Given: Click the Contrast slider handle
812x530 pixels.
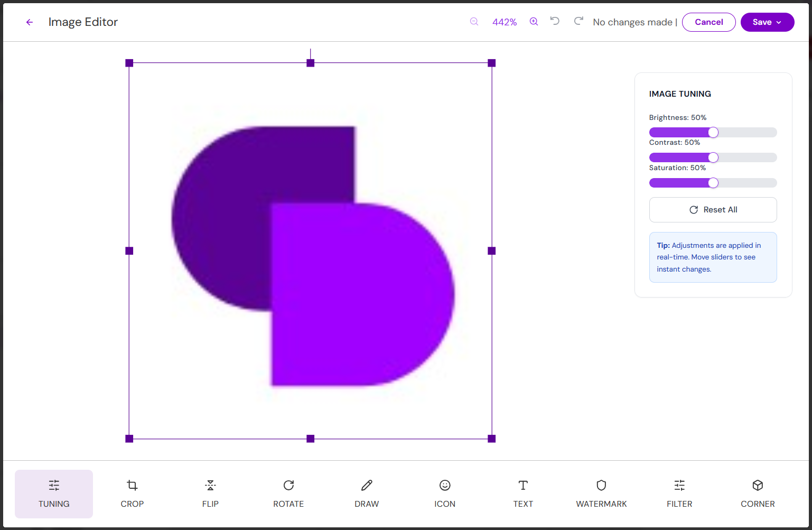Looking at the screenshot, I should 713,157.
